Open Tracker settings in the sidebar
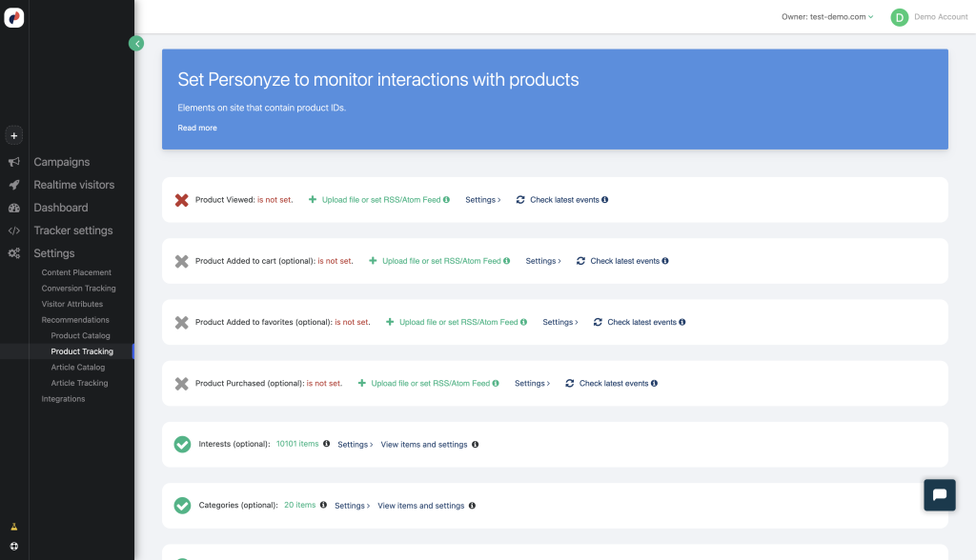This screenshot has width=976, height=560. click(73, 230)
